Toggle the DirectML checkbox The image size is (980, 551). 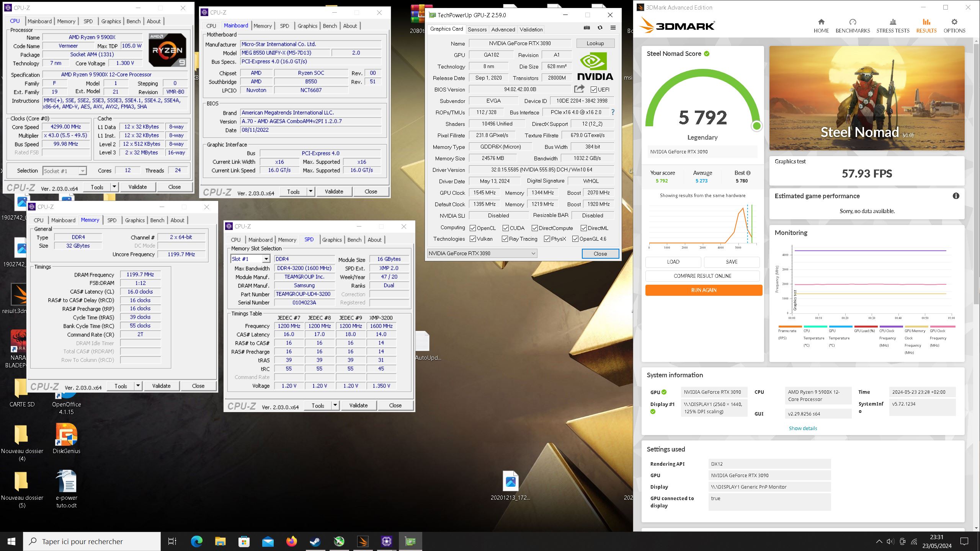coord(584,228)
